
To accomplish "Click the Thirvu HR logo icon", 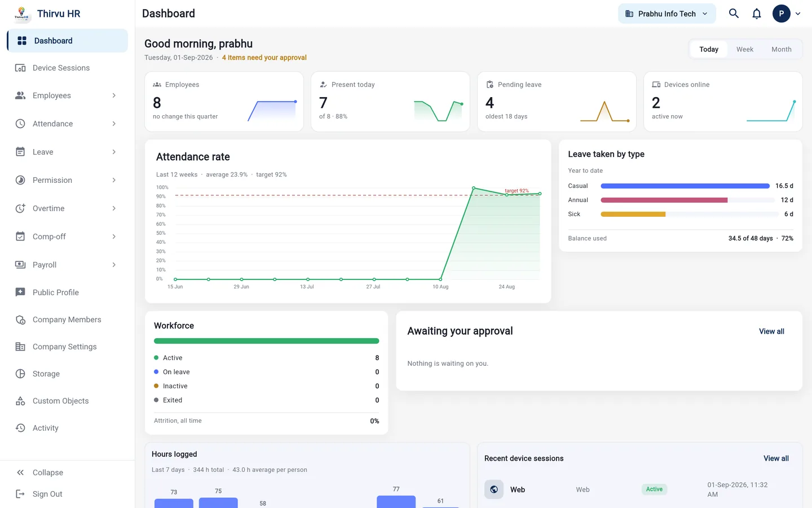I will coord(21,14).
